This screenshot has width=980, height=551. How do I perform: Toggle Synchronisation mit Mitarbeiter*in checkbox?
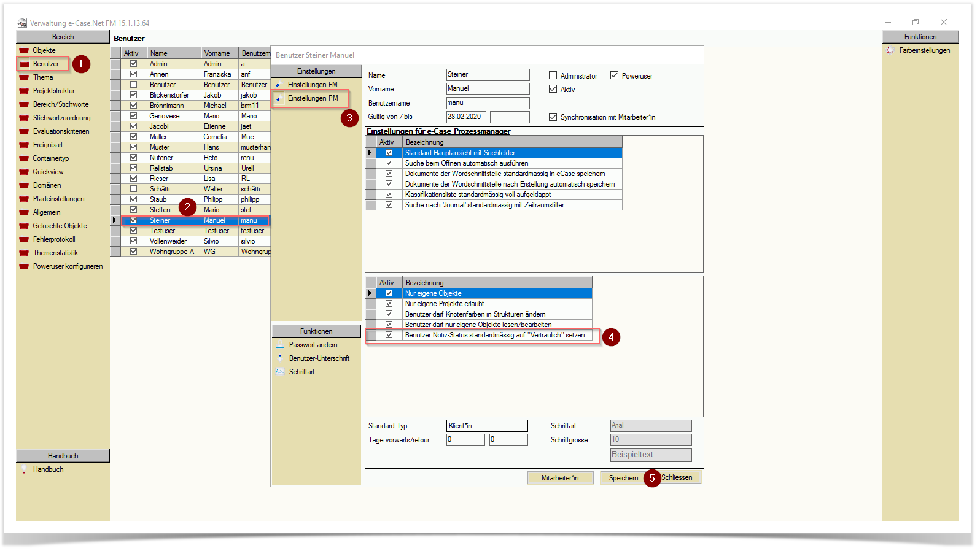click(553, 117)
